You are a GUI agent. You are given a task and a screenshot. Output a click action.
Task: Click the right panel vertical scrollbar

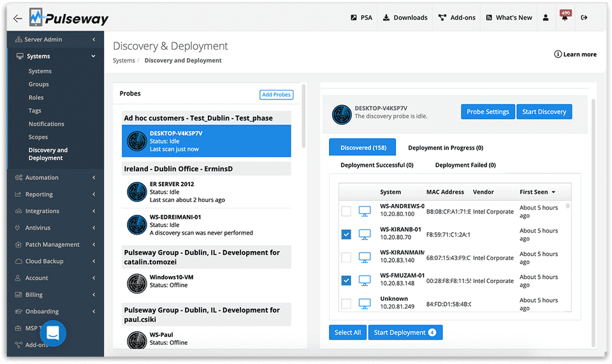coord(594,222)
